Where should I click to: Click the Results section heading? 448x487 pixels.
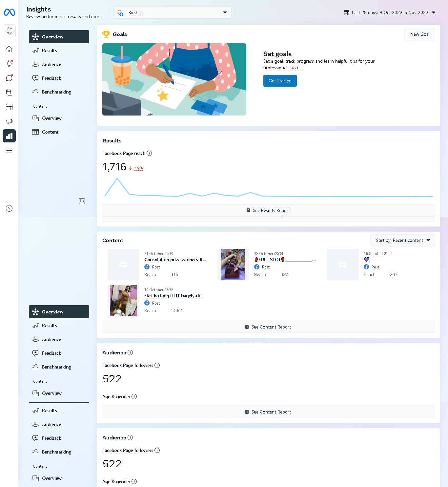pyautogui.click(x=112, y=140)
